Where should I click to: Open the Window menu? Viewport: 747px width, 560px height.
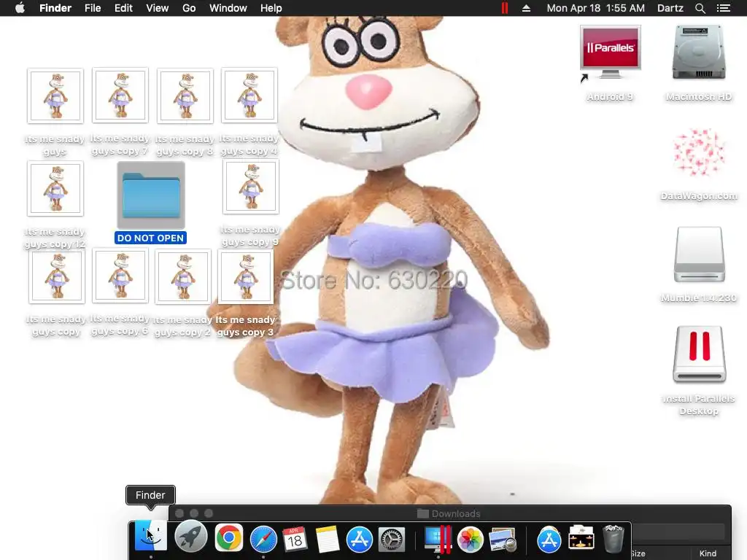click(x=228, y=8)
